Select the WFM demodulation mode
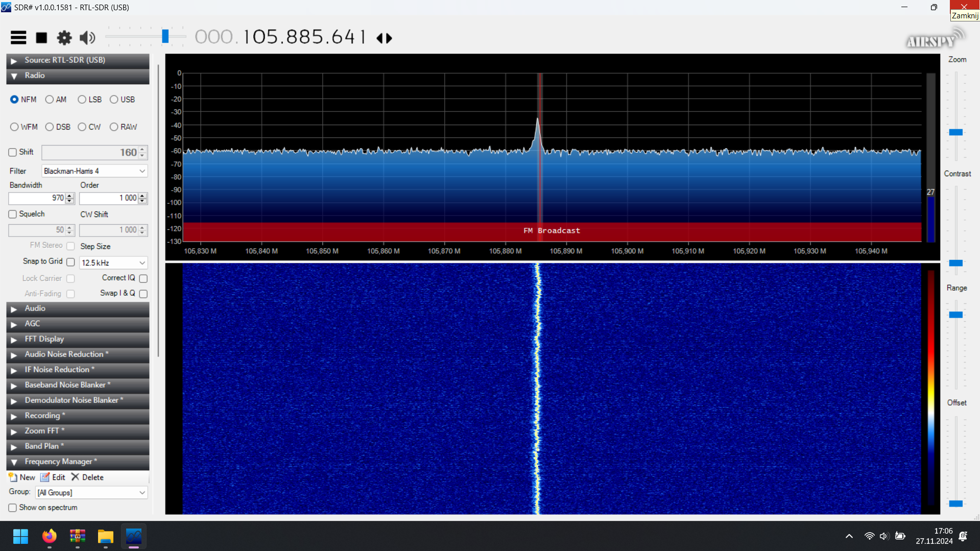980x551 pixels. 14,127
